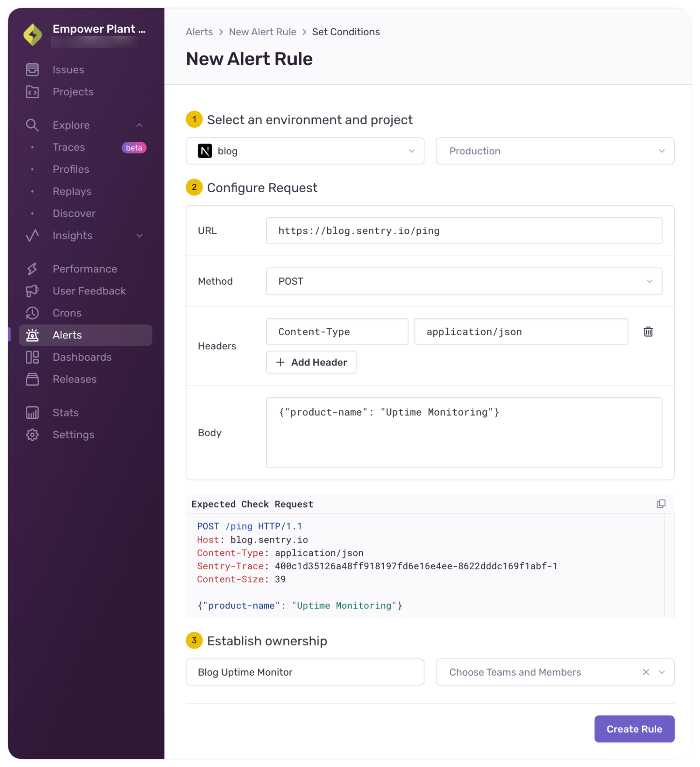The height and width of the screenshot is (767, 700).
Task: Click the Next.js icon in blog project selector
Action: pos(205,151)
